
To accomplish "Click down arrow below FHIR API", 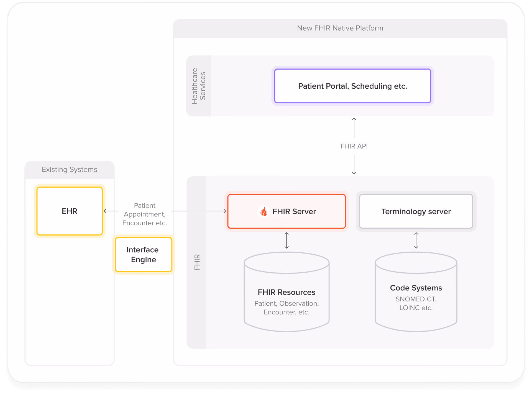I will tap(354, 165).
